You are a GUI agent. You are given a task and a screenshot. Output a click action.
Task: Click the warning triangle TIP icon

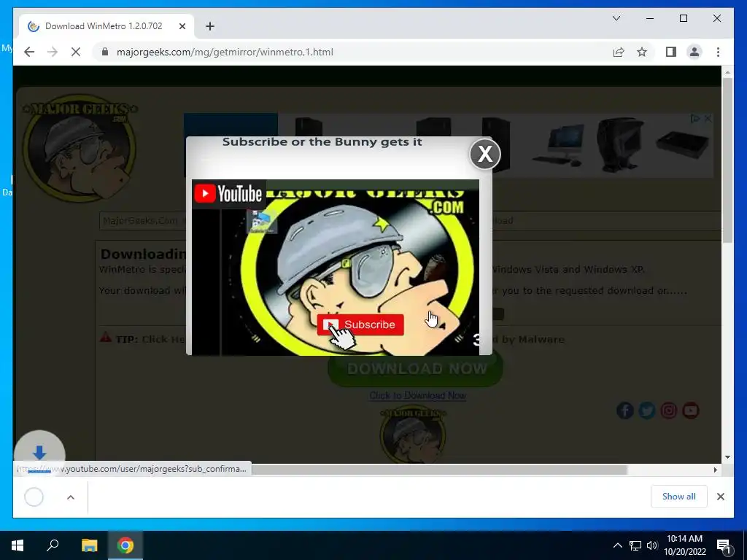pos(106,338)
